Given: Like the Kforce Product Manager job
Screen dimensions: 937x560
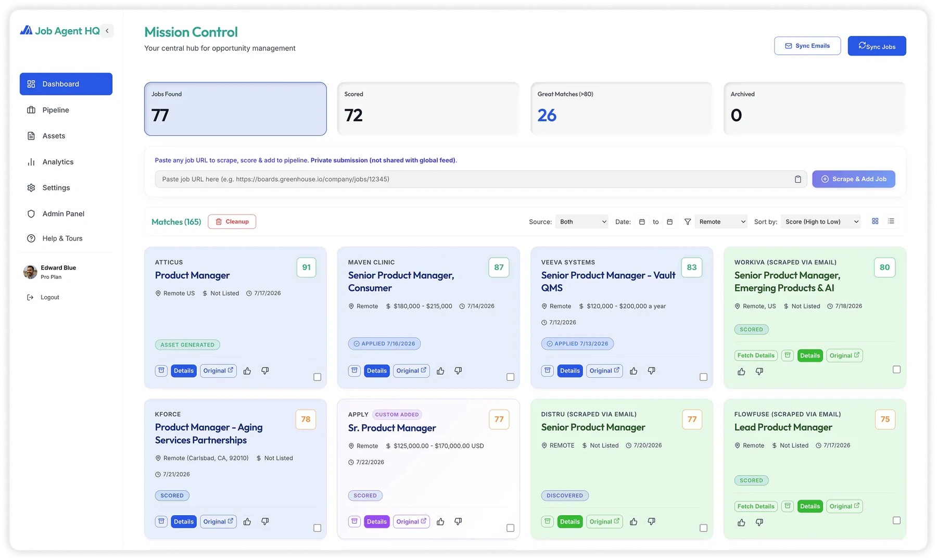Looking at the screenshot, I should point(247,521).
